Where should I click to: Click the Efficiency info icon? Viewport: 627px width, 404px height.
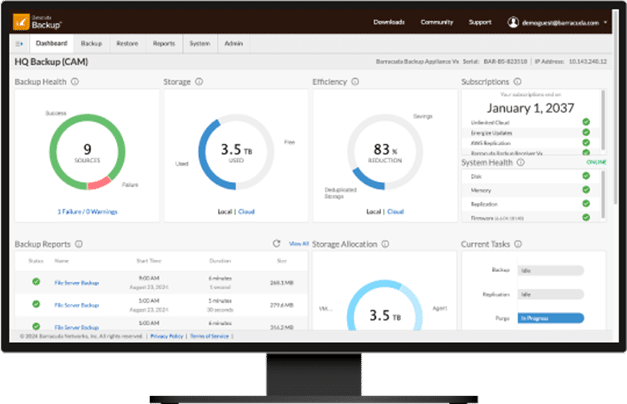pos(358,81)
